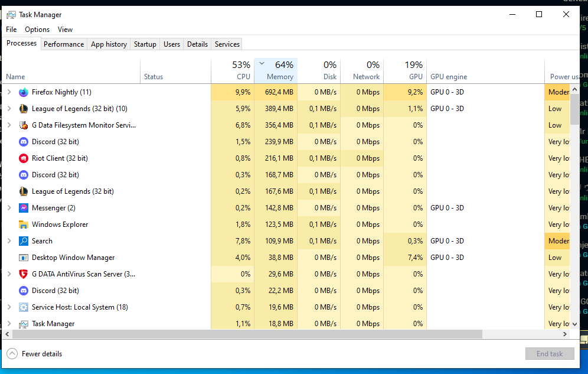Sort by the 0% Network column header
This screenshot has height=374, width=588.
coord(362,71)
